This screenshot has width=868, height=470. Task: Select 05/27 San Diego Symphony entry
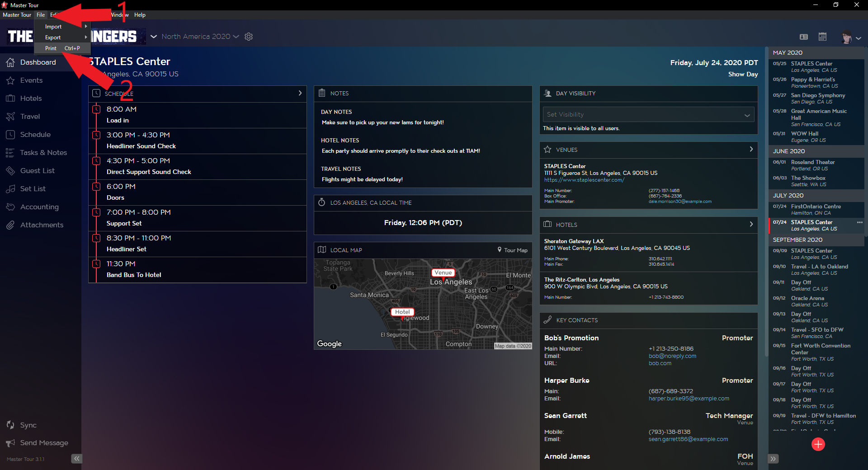pos(816,99)
